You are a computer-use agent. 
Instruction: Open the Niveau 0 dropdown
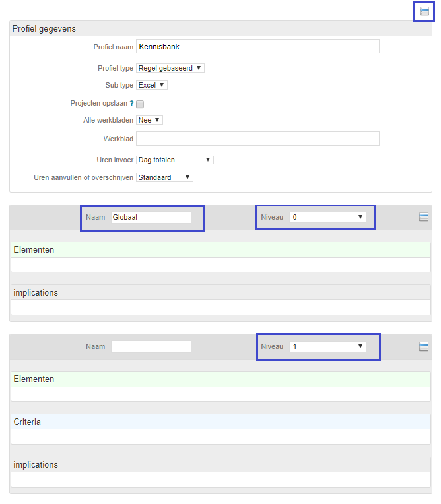(327, 217)
